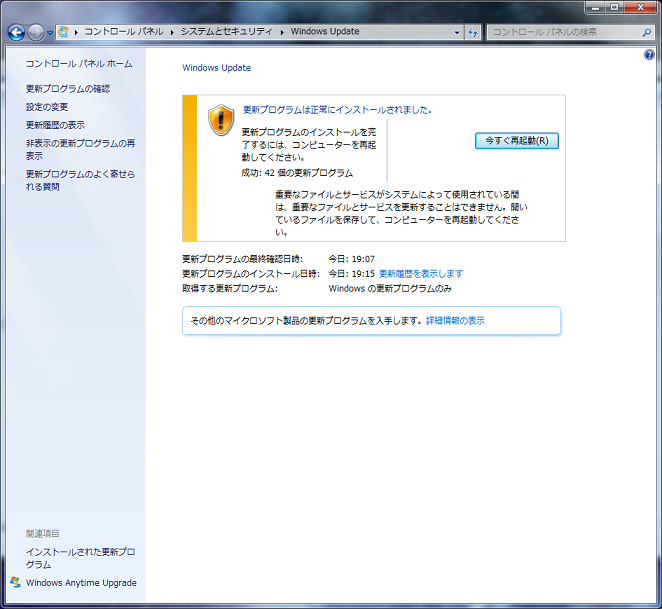Open 更新履歴を表示します link
Screen dimensions: 662x609
421,274
